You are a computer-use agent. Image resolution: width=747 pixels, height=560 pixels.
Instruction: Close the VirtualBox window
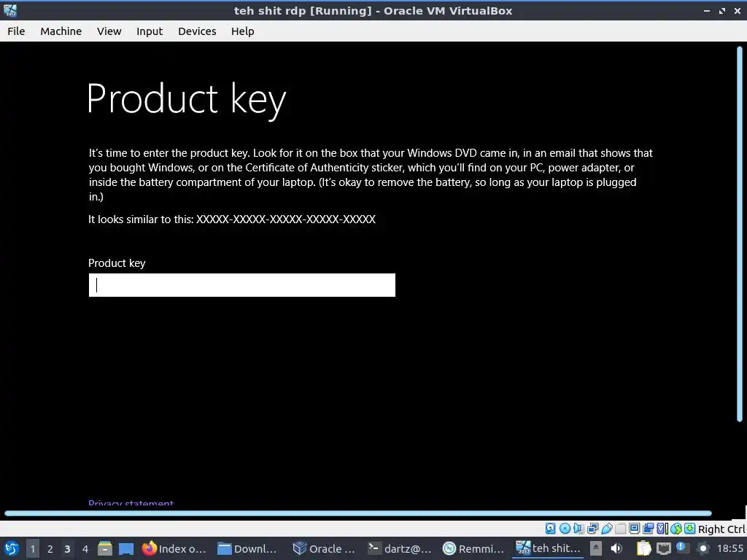coord(738,10)
